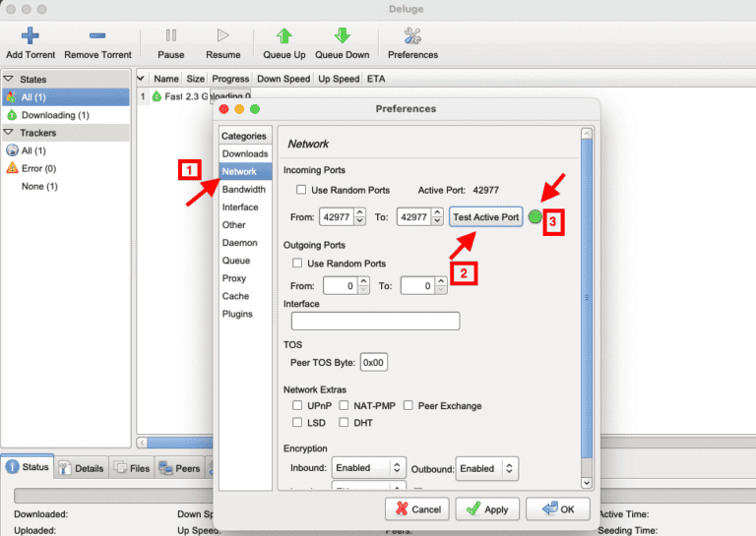Image resolution: width=756 pixels, height=536 pixels.
Task: Open the column chooser arrow before Name
Action: click(141, 79)
